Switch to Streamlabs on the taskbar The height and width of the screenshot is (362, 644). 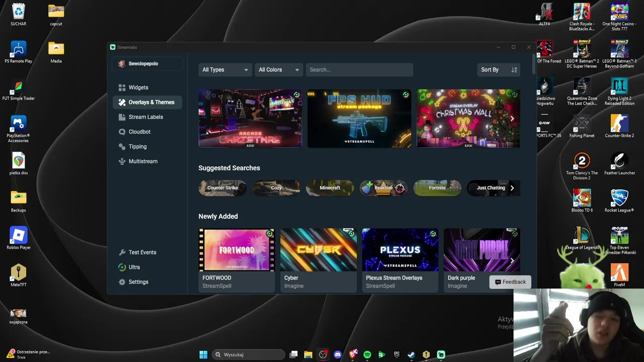441,354
